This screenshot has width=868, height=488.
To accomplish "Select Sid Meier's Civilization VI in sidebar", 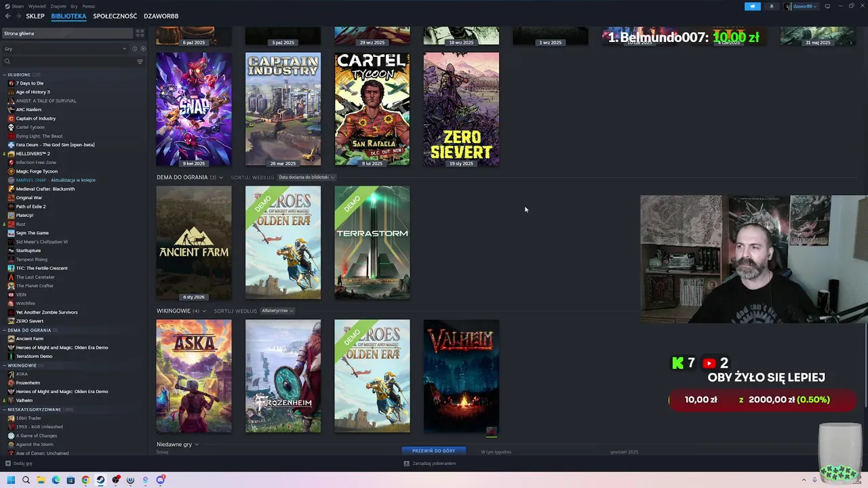I will pos(41,242).
